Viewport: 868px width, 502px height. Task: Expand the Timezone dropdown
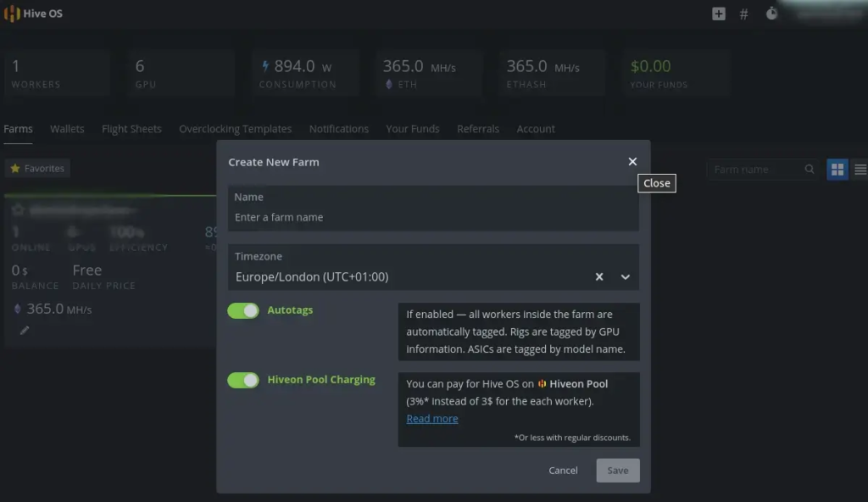pos(625,276)
